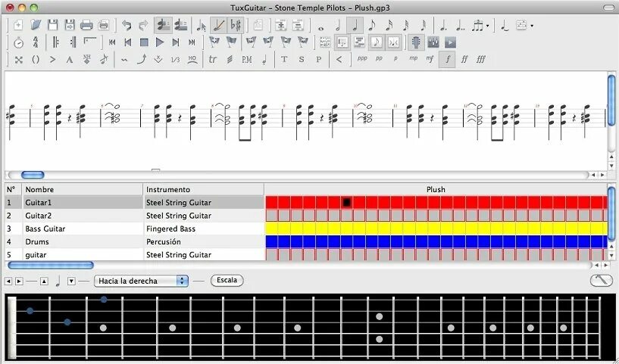
Task: Open the mixer faders icon
Action: [433, 42]
